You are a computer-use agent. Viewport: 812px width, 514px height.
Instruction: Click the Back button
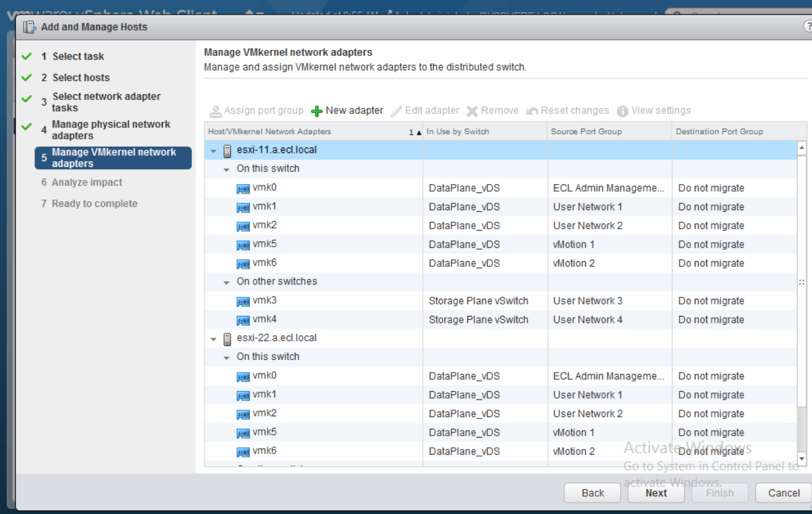pos(593,493)
